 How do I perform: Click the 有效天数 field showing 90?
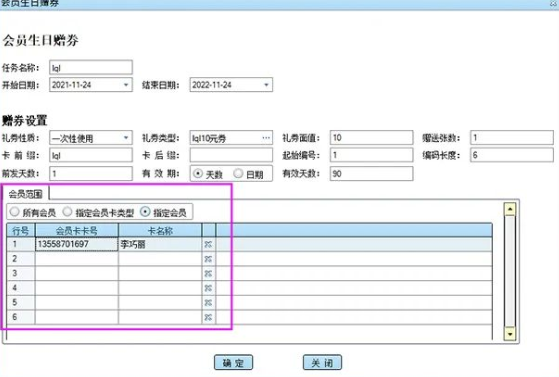click(x=371, y=174)
